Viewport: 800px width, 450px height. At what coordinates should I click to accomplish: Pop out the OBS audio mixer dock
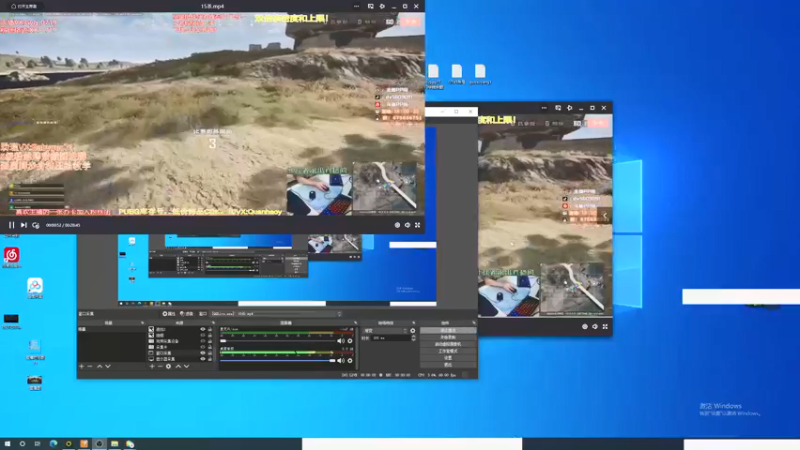(x=356, y=323)
